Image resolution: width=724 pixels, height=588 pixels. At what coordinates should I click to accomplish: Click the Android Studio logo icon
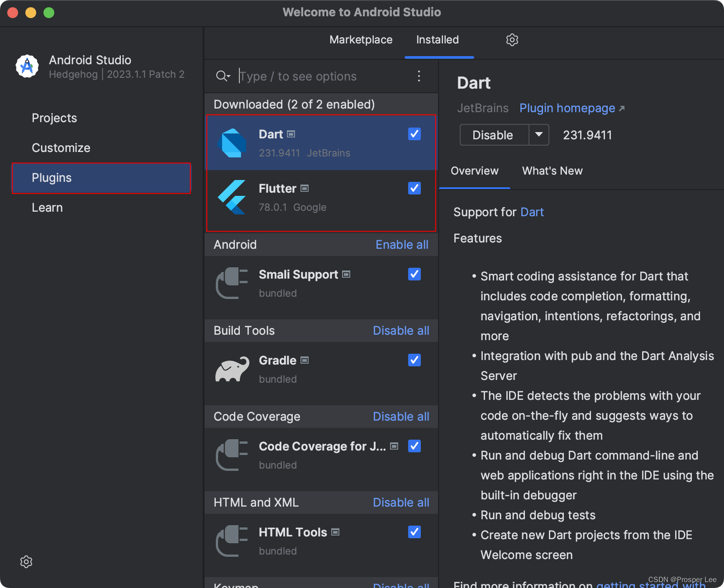[27, 66]
